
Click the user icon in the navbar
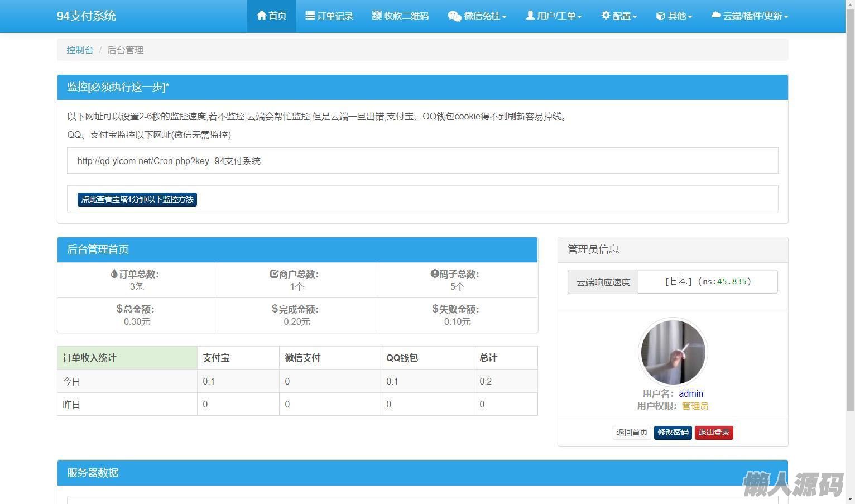[x=530, y=16]
